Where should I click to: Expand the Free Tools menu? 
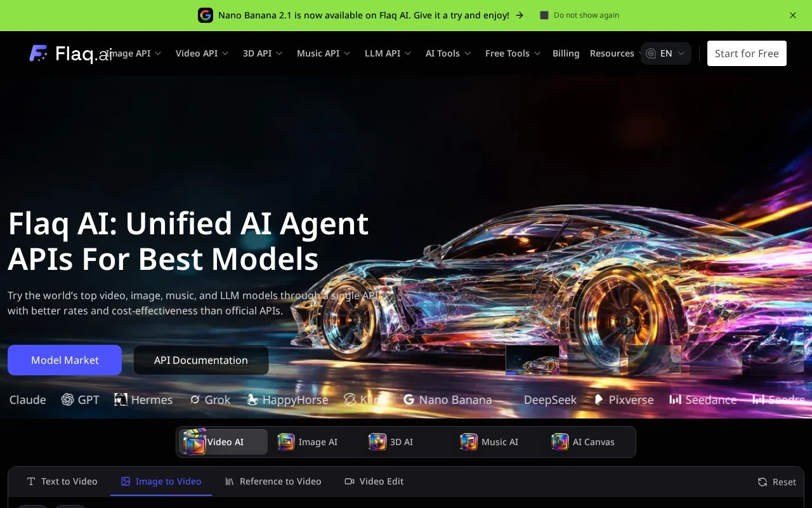click(513, 53)
